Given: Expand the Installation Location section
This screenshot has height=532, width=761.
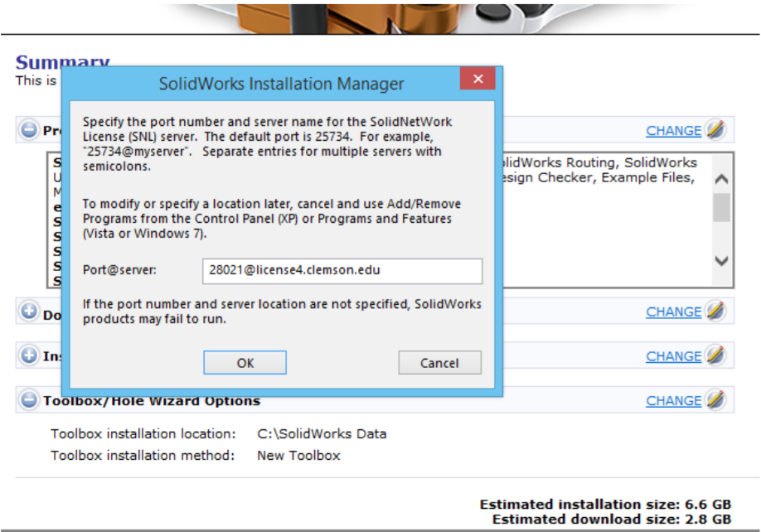Looking at the screenshot, I should (29, 355).
